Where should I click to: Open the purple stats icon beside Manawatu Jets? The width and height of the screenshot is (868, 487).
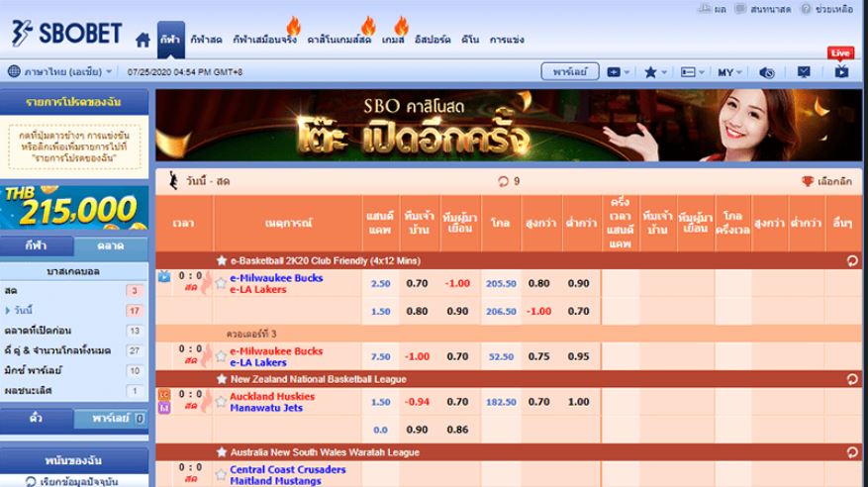click(x=164, y=408)
